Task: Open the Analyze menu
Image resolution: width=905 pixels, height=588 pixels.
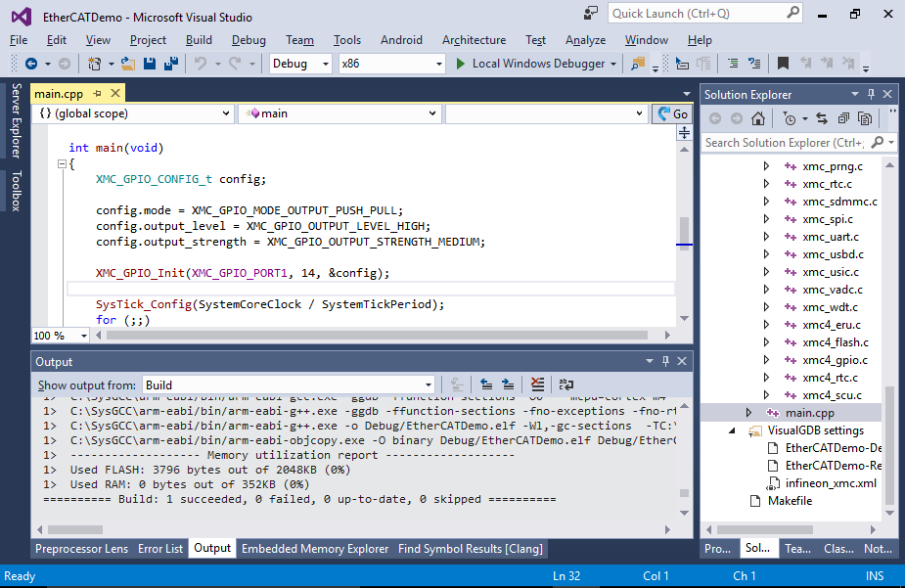Action: coord(585,40)
